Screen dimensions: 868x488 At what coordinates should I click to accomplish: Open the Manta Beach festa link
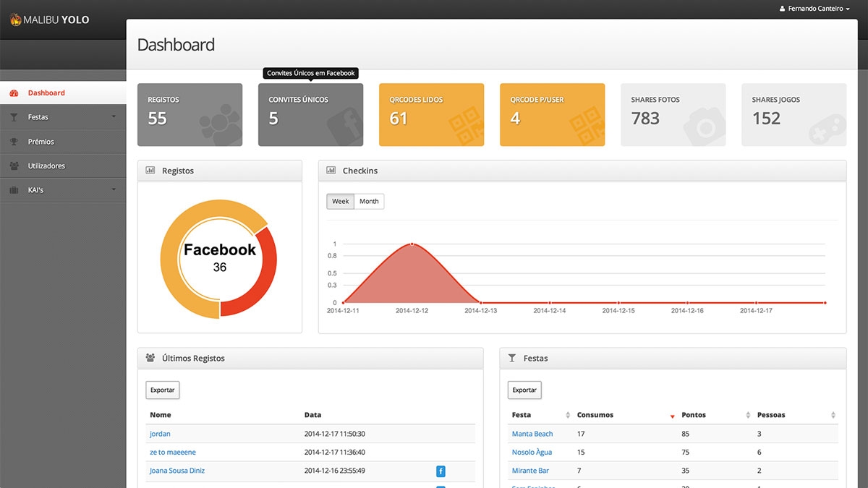click(532, 434)
